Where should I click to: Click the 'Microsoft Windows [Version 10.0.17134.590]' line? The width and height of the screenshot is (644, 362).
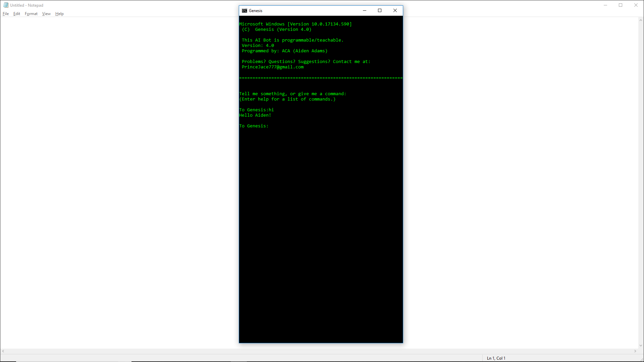coord(296,24)
